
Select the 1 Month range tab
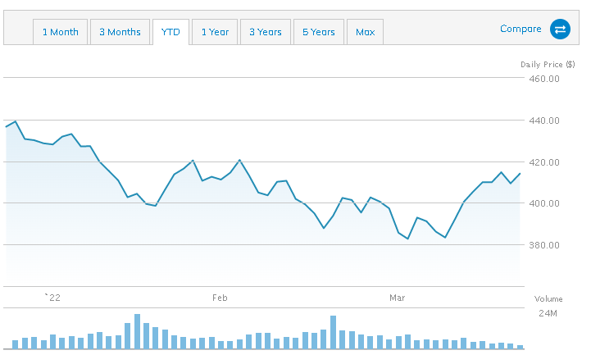click(61, 32)
